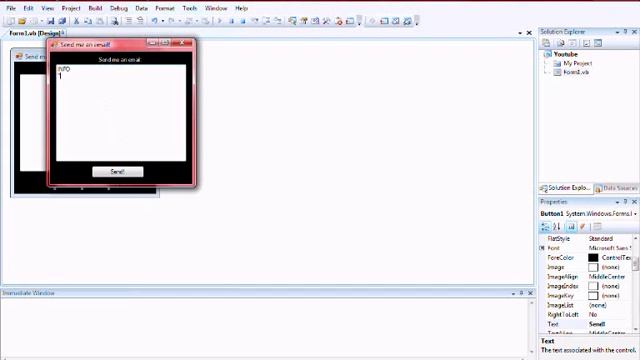Open Solution Explorer window position dropdown
Screen dimensions: 640x360
(x=617, y=32)
